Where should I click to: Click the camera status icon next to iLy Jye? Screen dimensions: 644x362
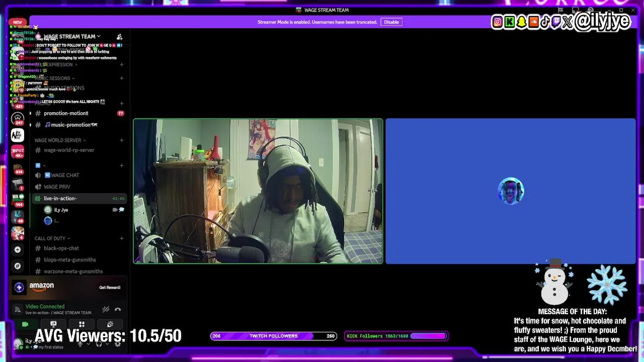pos(115,210)
